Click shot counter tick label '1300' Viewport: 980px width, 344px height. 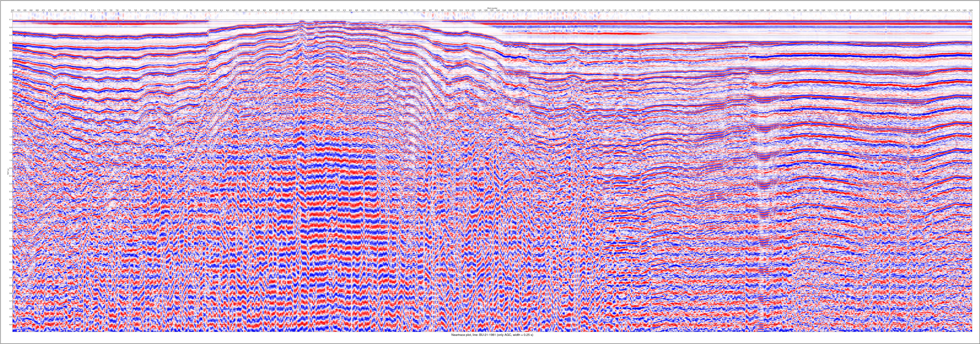[x=817, y=10]
